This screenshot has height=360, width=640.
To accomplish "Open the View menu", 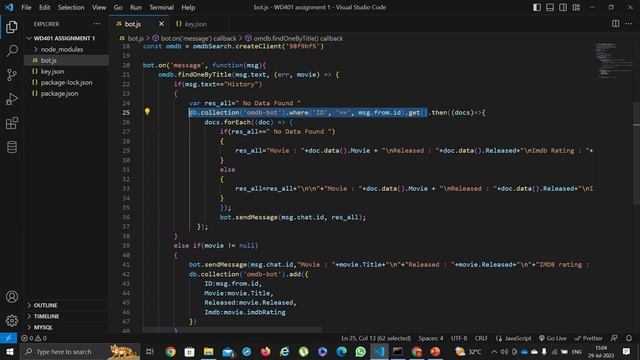I will point(99,7).
